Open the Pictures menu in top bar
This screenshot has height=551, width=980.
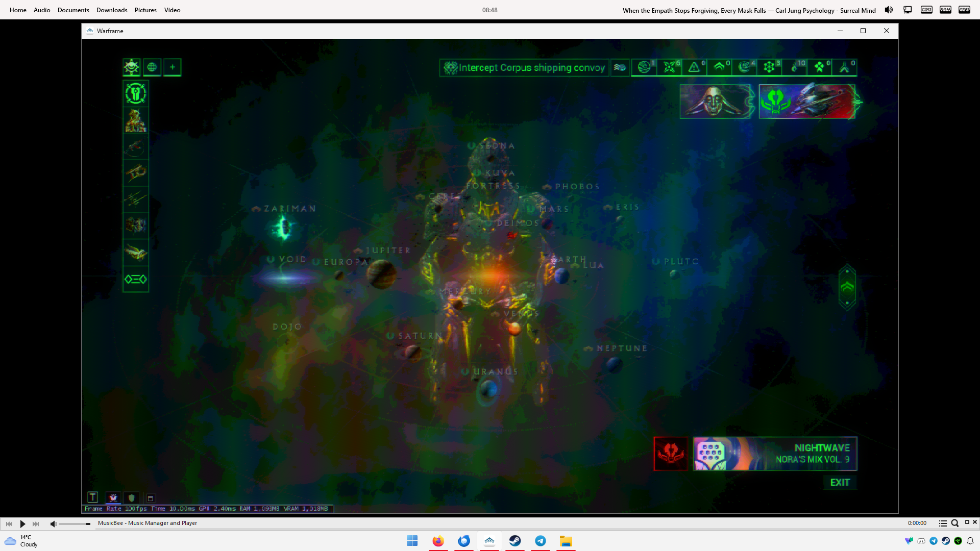(x=145, y=10)
